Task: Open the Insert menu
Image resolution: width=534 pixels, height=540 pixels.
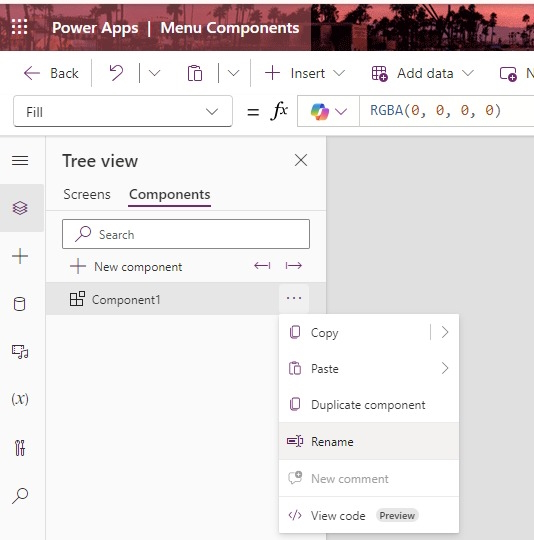Action: pyautogui.click(x=304, y=73)
